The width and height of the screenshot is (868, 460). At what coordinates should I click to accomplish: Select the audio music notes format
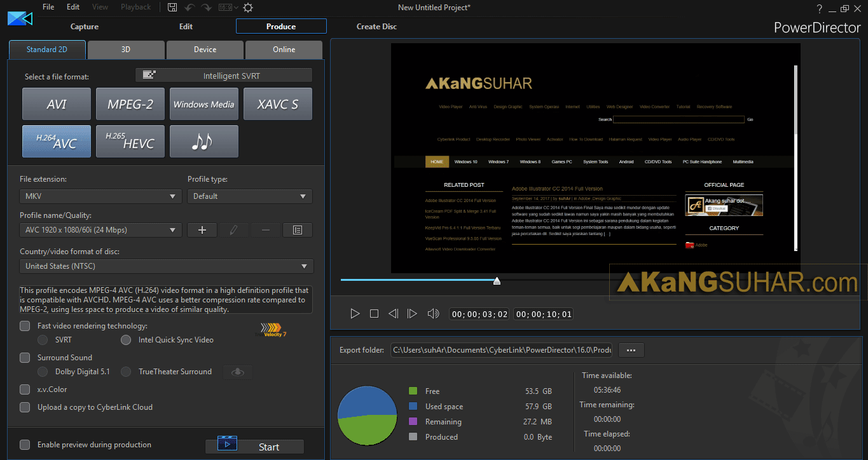[204, 141]
